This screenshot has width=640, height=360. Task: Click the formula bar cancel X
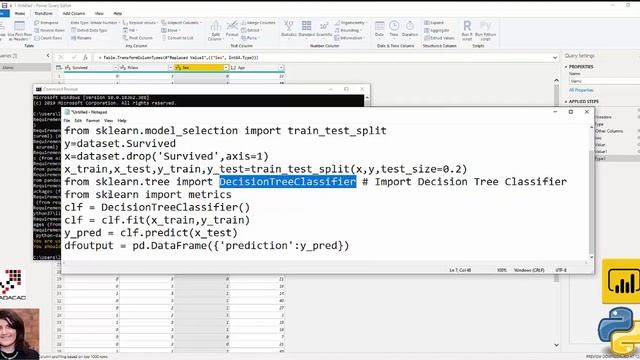(61, 58)
